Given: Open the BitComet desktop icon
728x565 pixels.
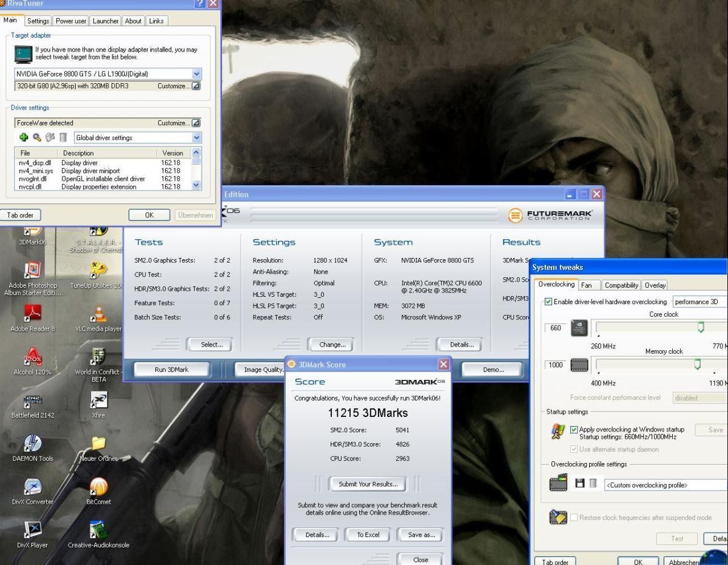Looking at the screenshot, I should click(x=99, y=486).
